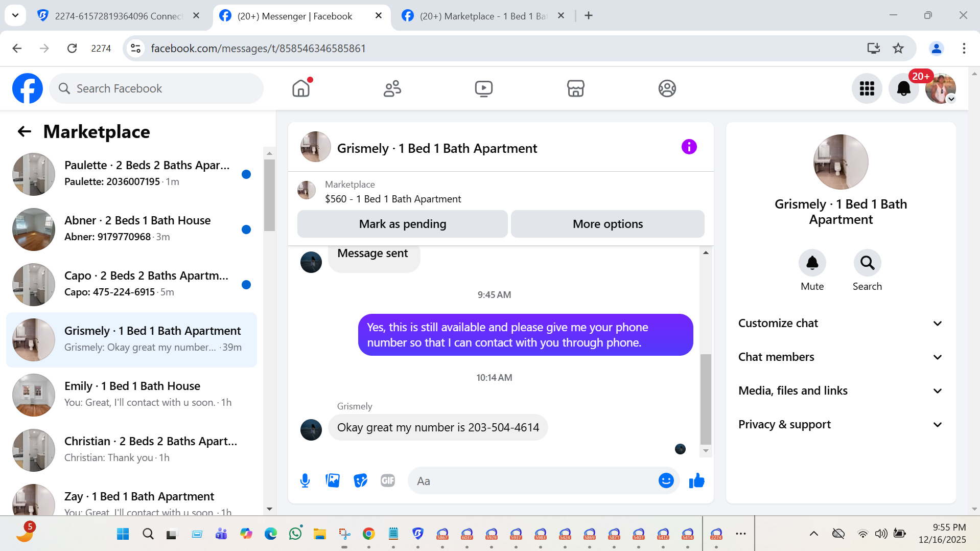The height and width of the screenshot is (551, 980).
Task: Open the Video/Watch icon
Action: 483,88
